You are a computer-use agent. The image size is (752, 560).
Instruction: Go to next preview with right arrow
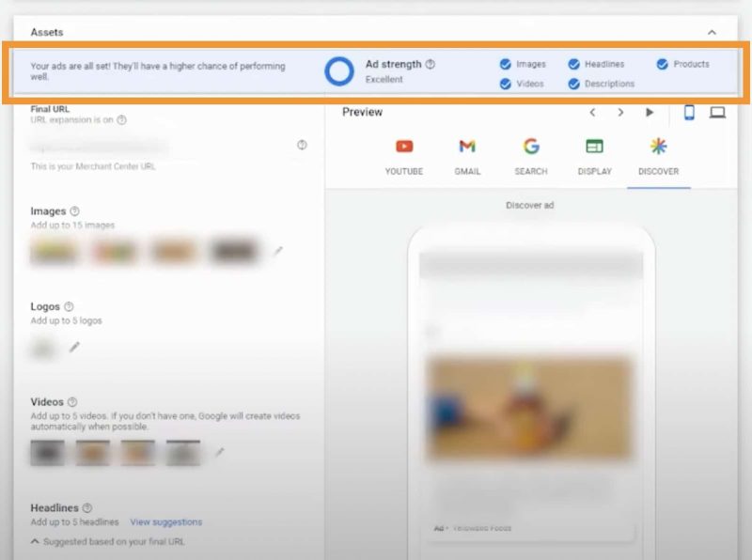[x=620, y=113]
